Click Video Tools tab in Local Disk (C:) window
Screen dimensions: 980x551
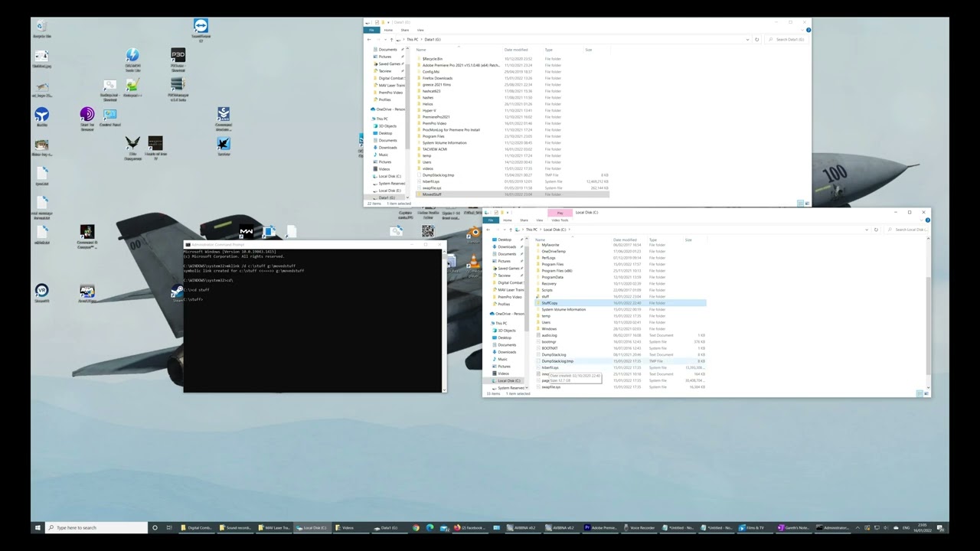(560, 220)
